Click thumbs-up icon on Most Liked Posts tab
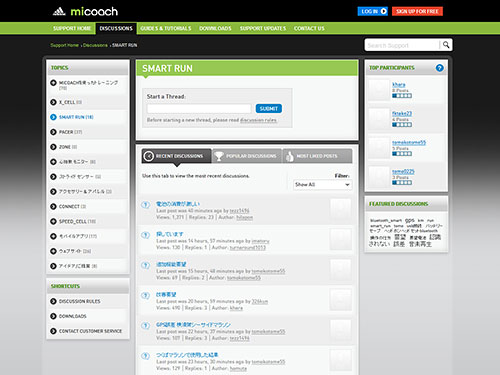Screen dimensions: 500x375 point(289,156)
